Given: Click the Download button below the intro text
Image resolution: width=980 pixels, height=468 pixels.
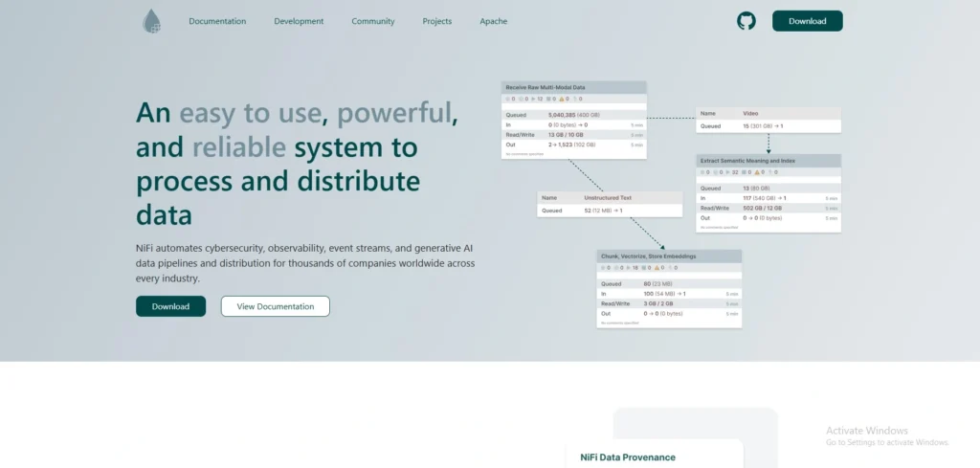Looking at the screenshot, I should (x=170, y=306).
